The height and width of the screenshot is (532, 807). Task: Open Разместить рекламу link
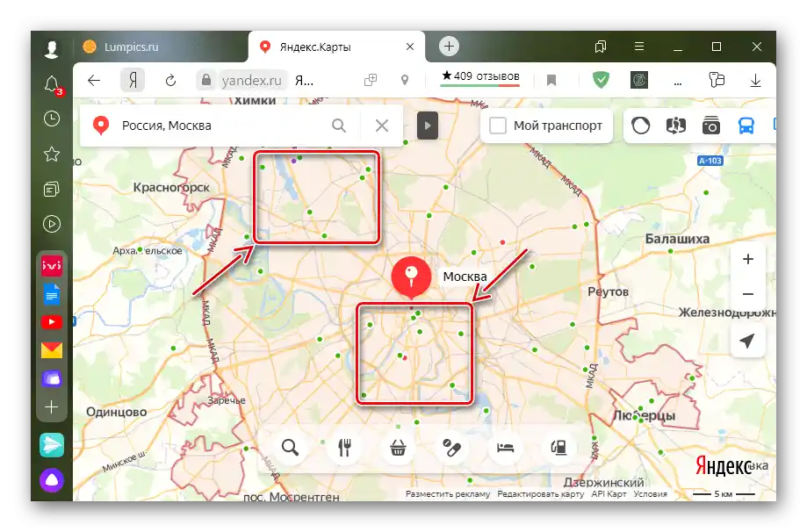448,494
